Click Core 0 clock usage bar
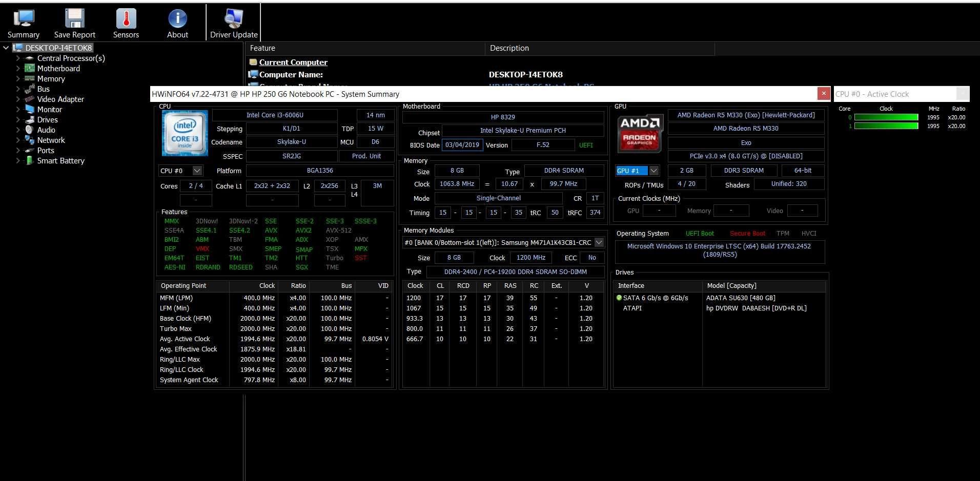Screen dimensions: 980x481 886,117
